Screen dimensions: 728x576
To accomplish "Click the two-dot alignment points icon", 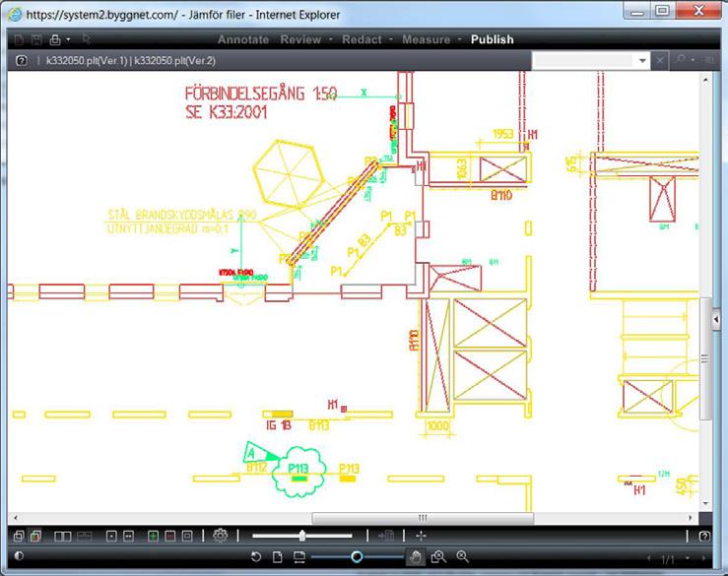I will tap(129, 537).
